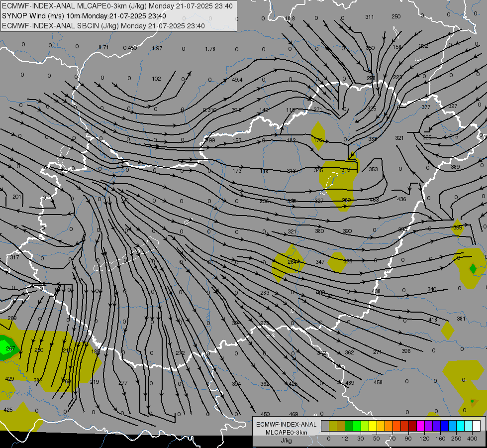Click the legend tick label 30
Image resolution: width=487 pixels, height=448 pixels.
tap(361, 439)
